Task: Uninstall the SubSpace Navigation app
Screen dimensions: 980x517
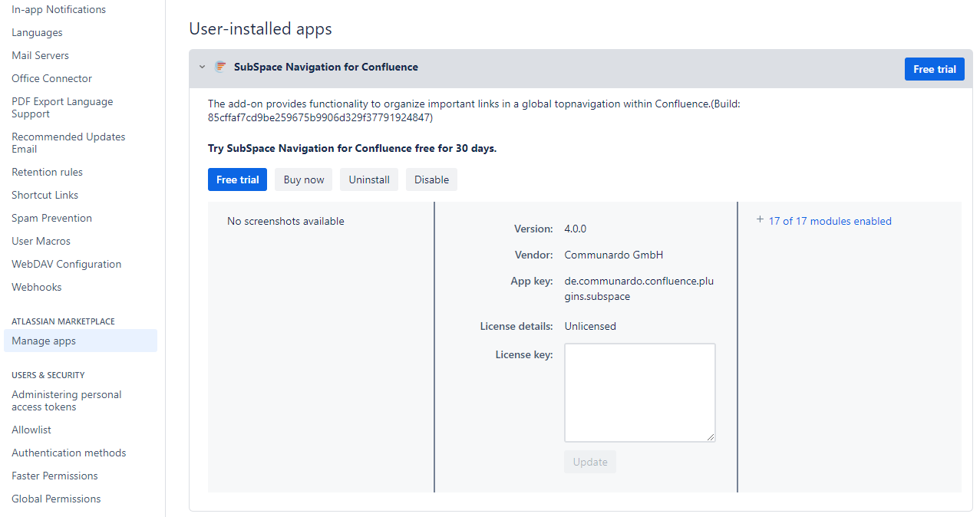Action: point(369,179)
